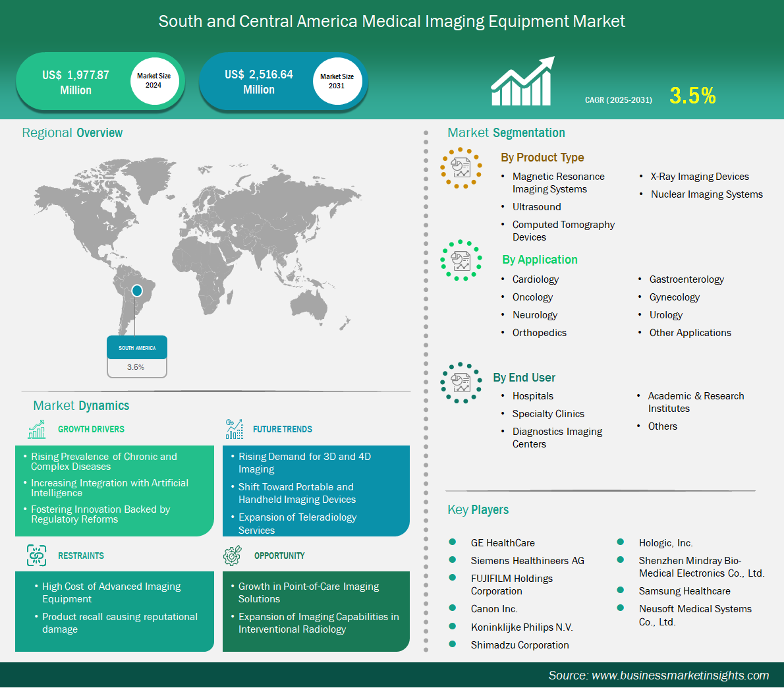Click Growth in Point-of-Care Imaging Solutions
The width and height of the screenshot is (784, 690).
[308, 592]
